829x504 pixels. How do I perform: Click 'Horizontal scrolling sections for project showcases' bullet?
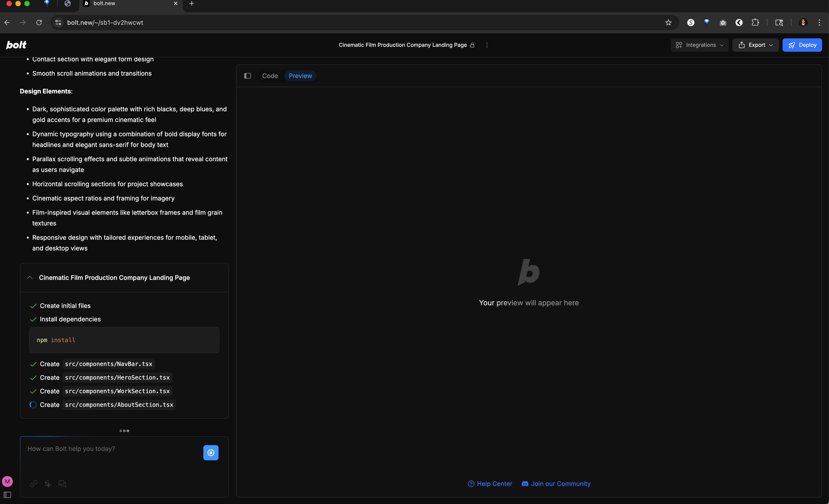(x=107, y=184)
